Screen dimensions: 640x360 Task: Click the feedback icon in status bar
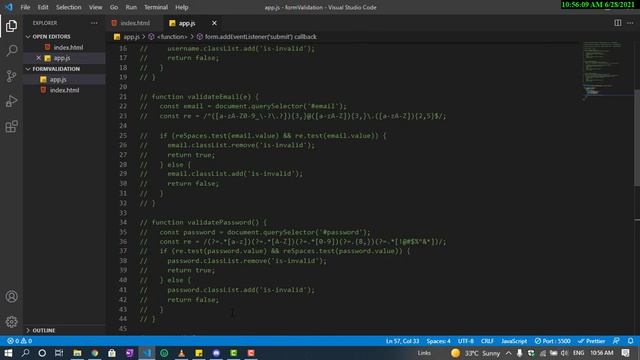coord(616,341)
